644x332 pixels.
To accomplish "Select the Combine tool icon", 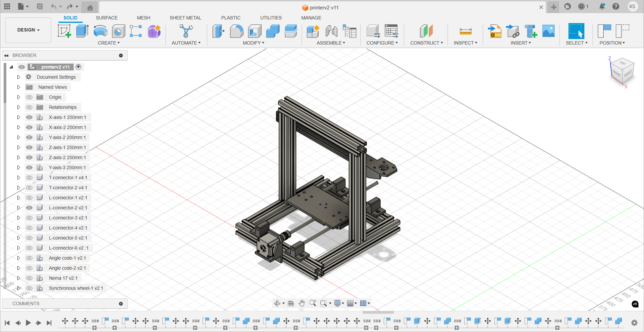I will [273, 31].
